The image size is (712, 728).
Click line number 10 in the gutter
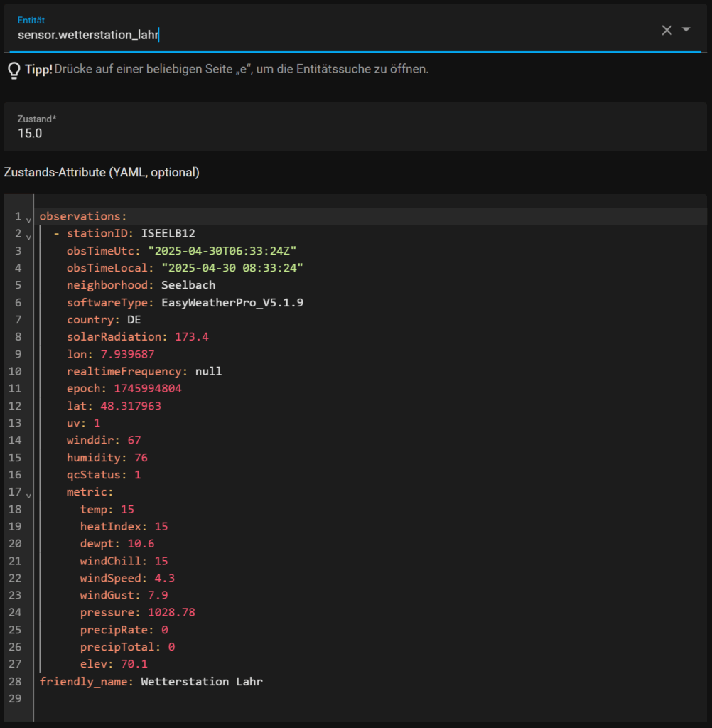[15, 371]
